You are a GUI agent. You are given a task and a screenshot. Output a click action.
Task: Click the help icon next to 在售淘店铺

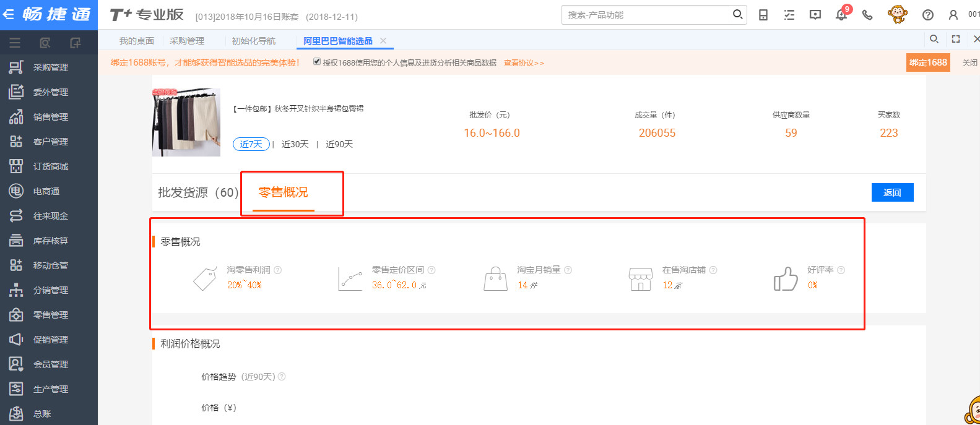(713, 270)
